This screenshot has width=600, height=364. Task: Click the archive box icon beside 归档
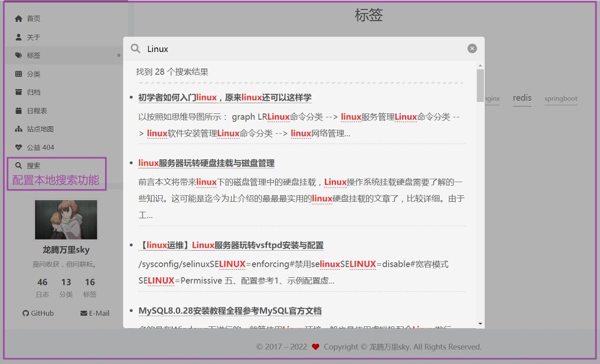click(18, 92)
